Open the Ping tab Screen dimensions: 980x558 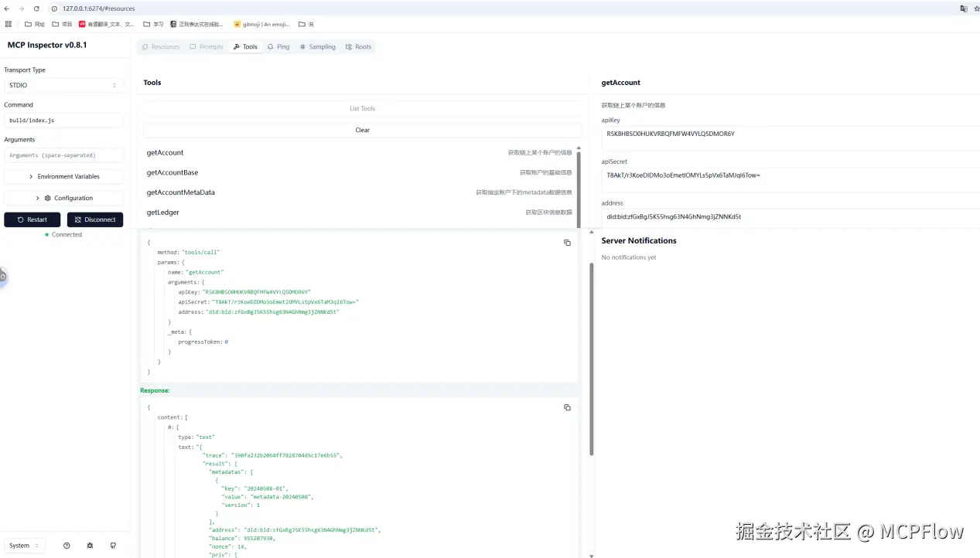pyautogui.click(x=278, y=47)
